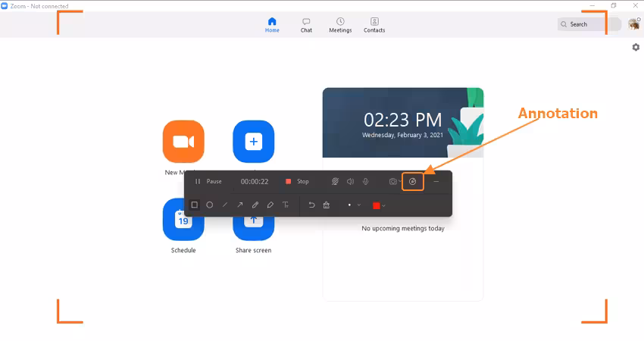Pause the screen recording

(x=208, y=181)
